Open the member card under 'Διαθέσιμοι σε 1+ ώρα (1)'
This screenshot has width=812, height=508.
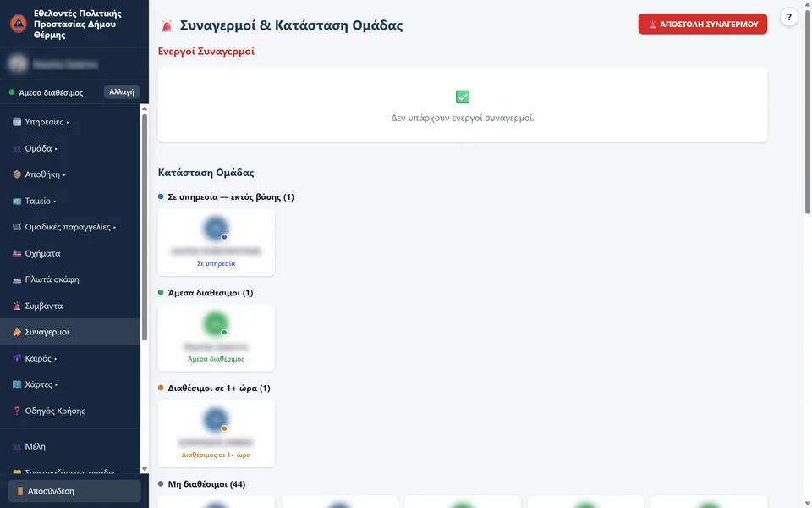coord(216,433)
